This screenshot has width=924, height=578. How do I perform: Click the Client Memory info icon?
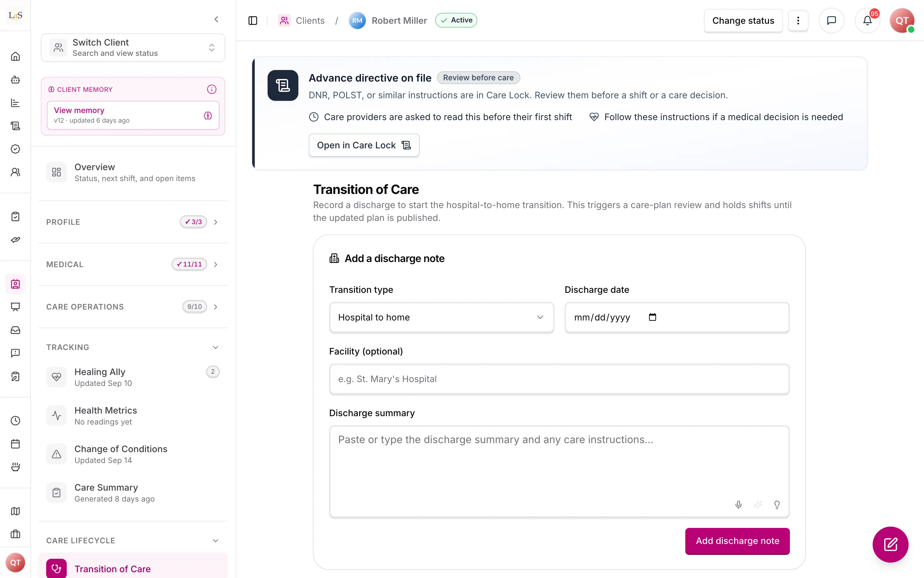(x=211, y=89)
